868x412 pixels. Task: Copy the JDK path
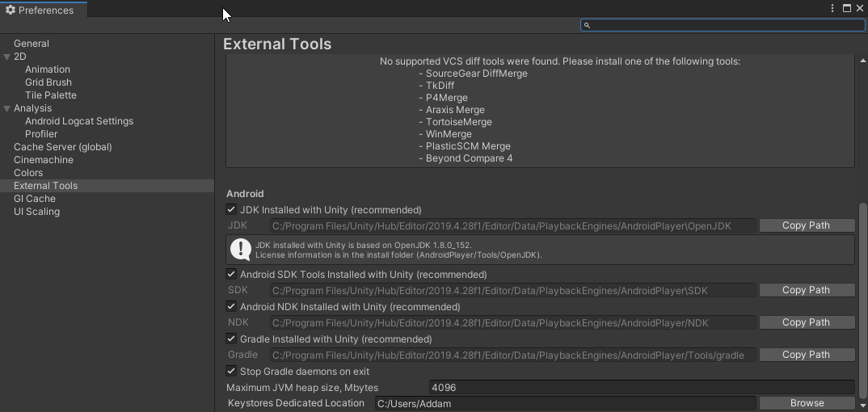[807, 225]
